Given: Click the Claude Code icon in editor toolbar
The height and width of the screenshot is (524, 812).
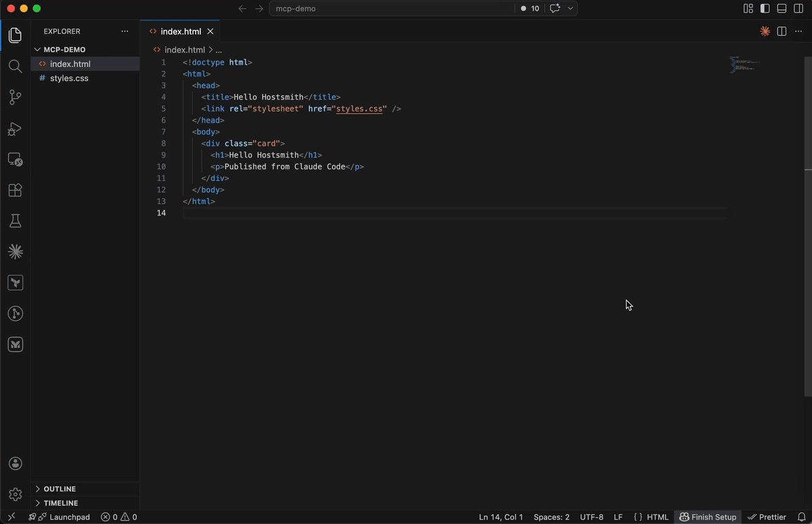Looking at the screenshot, I should pyautogui.click(x=765, y=31).
